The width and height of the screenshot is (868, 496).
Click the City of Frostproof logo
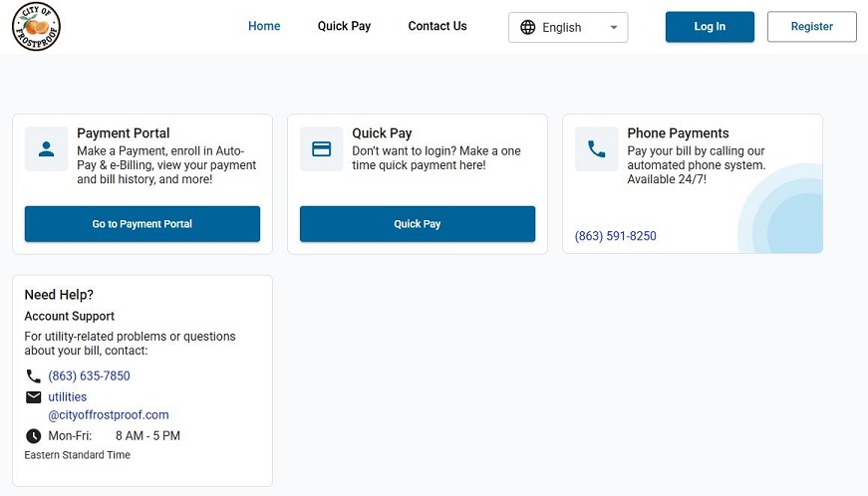click(x=36, y=27)
